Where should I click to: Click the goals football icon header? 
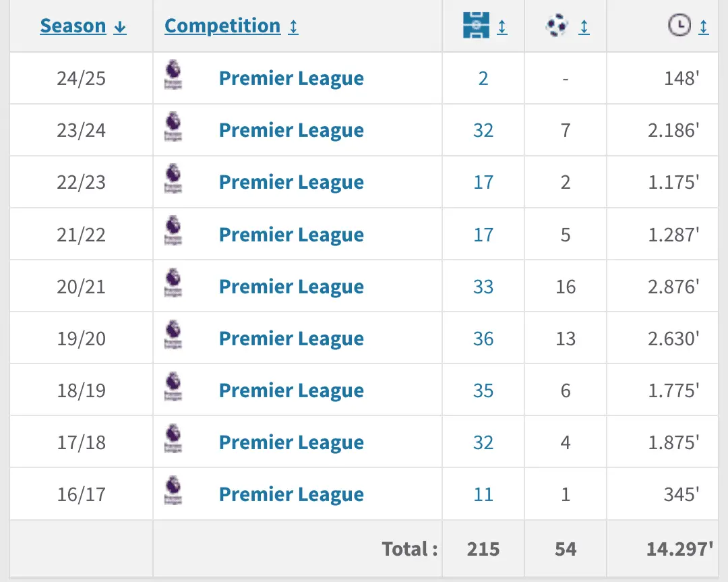(557, 26)
